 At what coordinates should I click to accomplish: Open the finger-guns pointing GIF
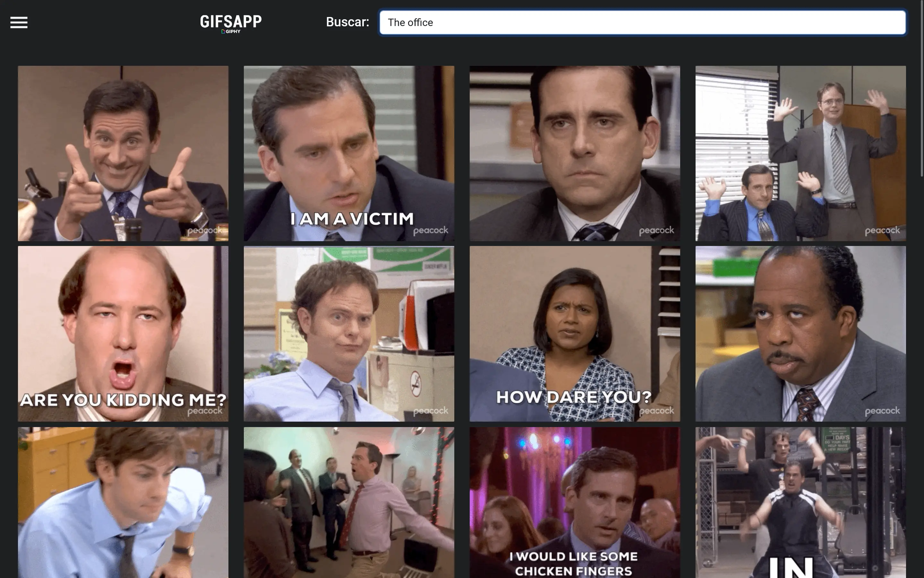click(123, 153)
